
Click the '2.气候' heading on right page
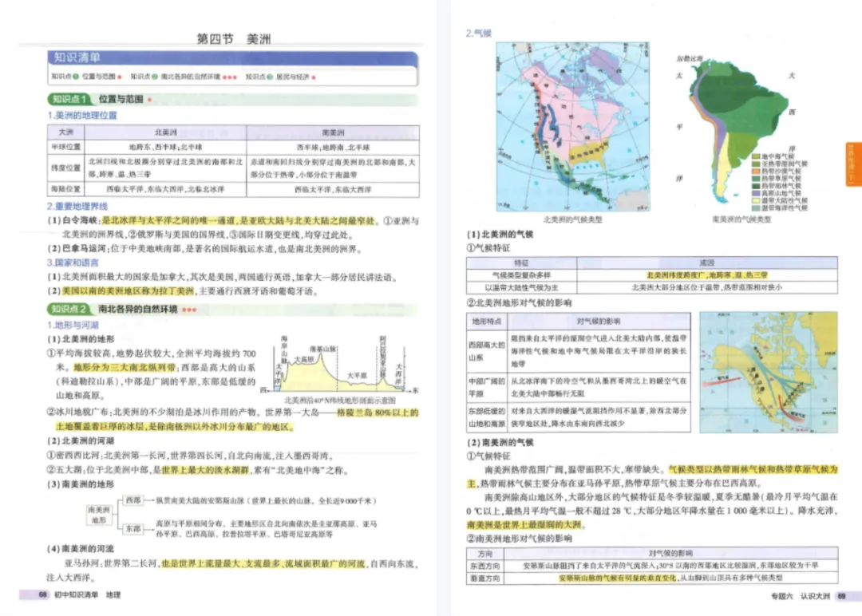pyautogui.click(x=478, y=34)
